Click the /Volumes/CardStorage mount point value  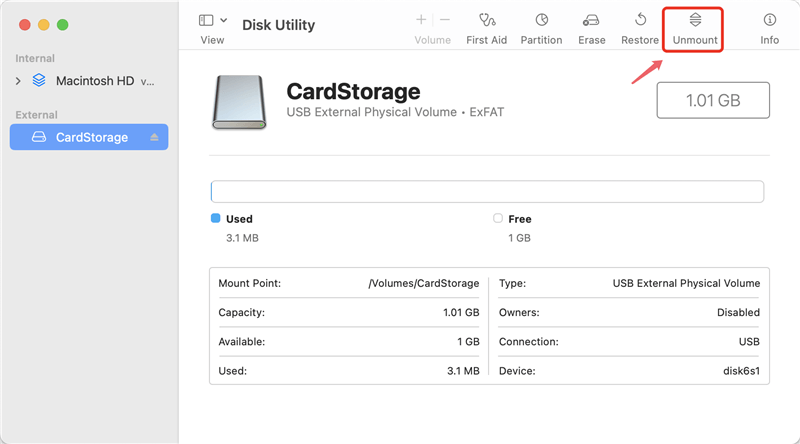pyautogui.click(x=423, y=283)
